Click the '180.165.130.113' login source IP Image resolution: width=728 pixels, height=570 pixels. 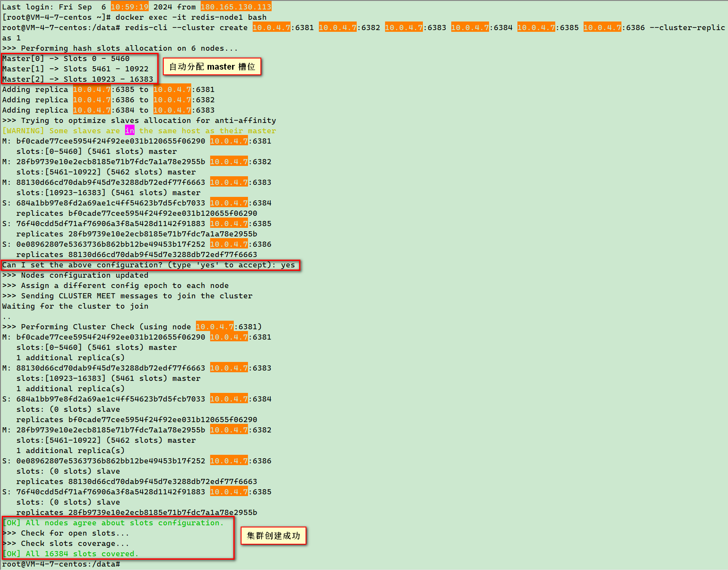[236, 7]
